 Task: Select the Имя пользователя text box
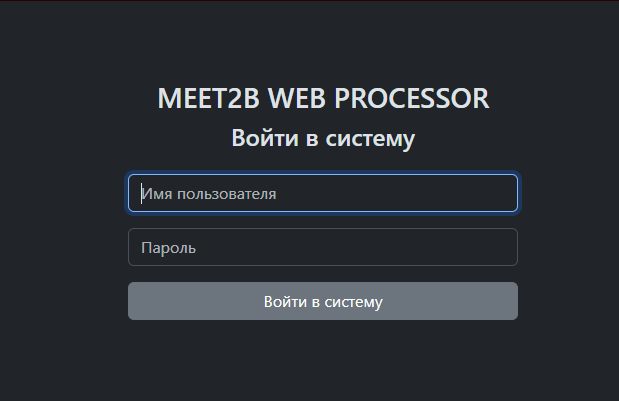(322, 193)
